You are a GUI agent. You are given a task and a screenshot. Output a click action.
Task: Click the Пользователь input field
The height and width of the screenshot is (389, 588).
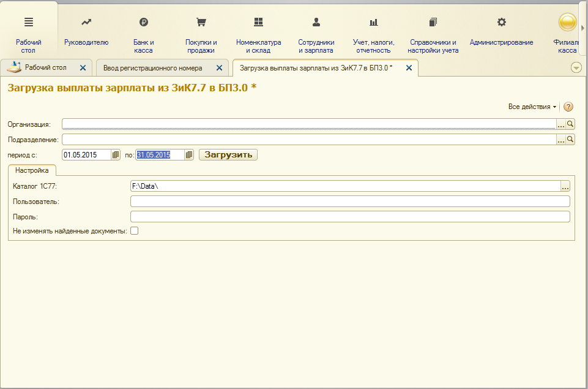(x=350, y=202)
